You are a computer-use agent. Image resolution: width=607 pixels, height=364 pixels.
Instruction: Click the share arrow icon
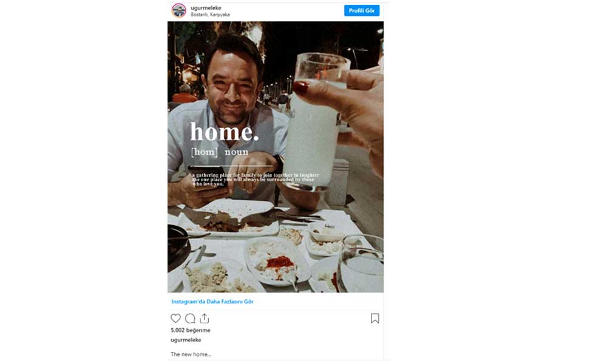pos(204,318)
